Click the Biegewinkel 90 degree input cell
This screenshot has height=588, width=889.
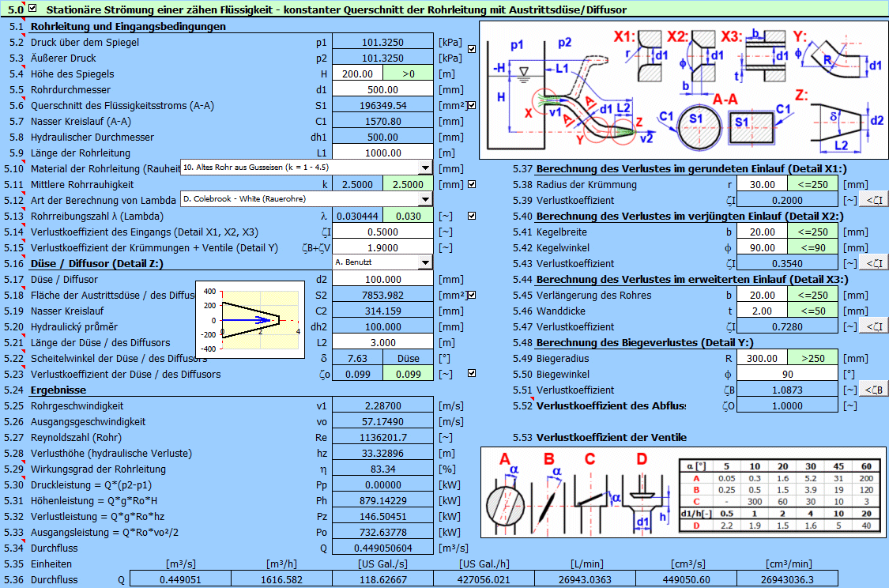point(787,374)
